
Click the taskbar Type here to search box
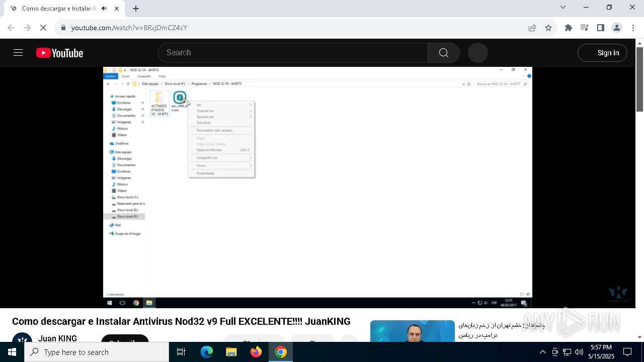[x=97, y=352]
